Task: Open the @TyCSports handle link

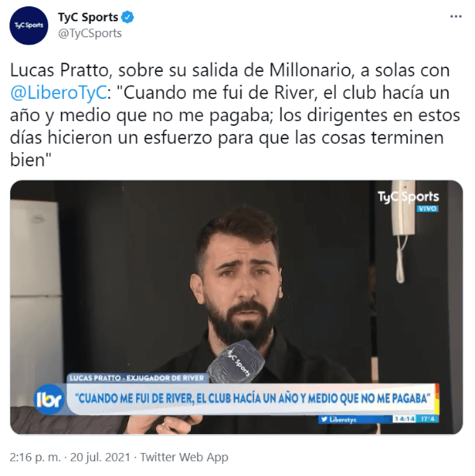Action: 89,33
